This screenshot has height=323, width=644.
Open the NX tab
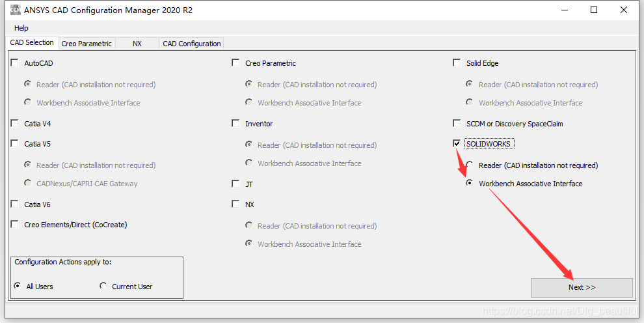[137, 44]
